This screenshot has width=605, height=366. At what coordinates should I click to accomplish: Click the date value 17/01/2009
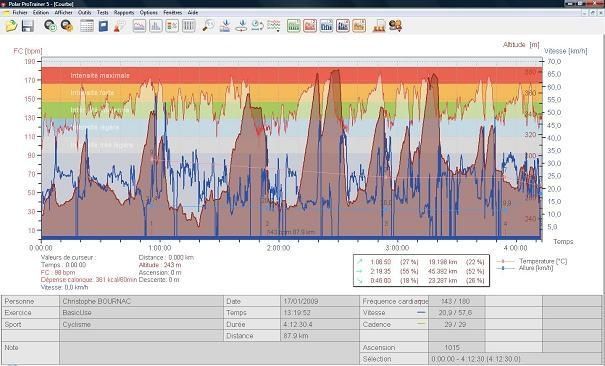click(320, 301)
